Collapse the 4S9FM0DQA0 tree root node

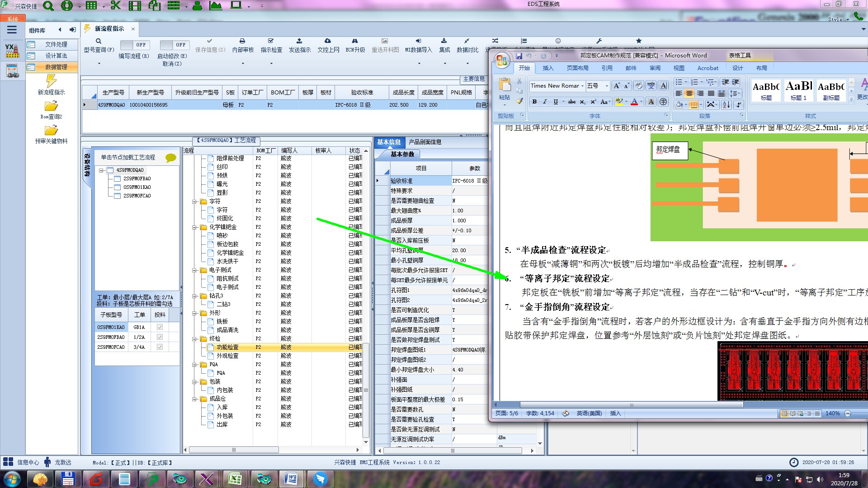(102, 170)
